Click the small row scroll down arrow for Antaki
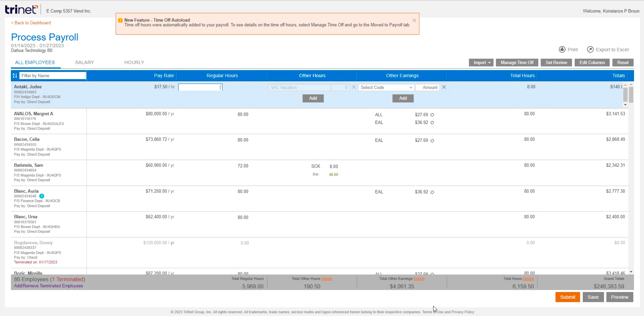 coord(625,105)
